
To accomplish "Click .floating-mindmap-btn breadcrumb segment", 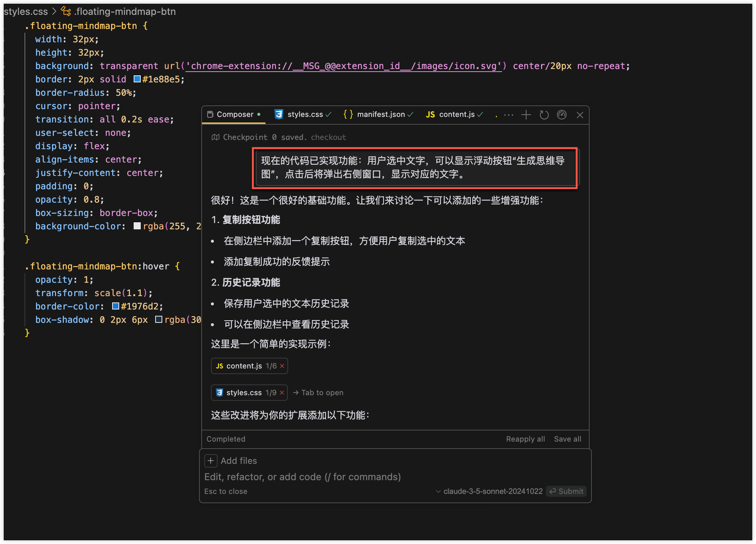I will (x=125, y=12).
